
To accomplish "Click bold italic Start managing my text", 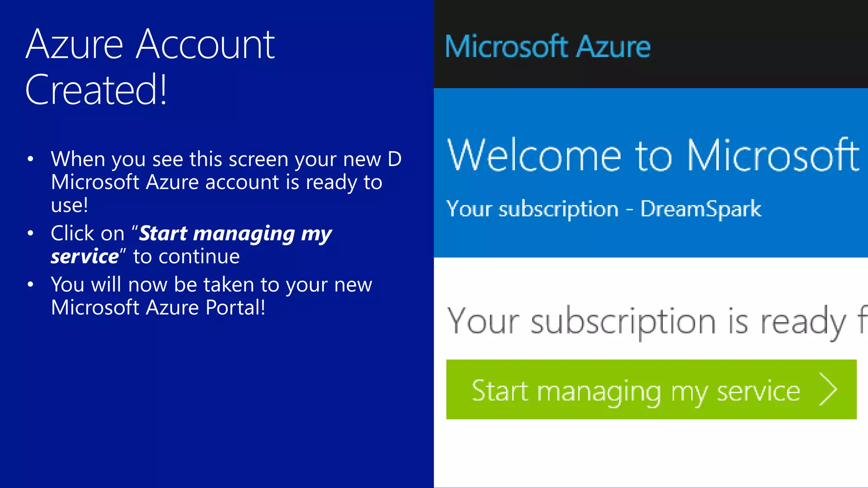I will click(236, 234).
